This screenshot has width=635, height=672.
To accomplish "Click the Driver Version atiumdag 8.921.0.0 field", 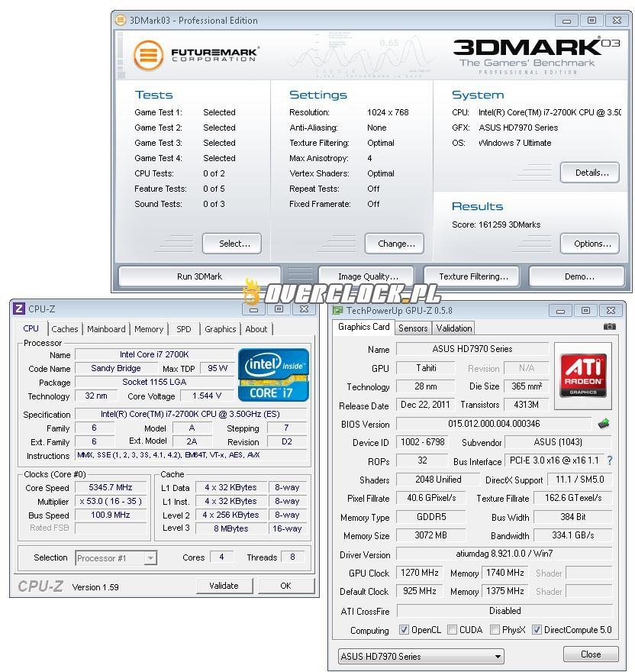I will pyautogui.click(x=504, y=554).
